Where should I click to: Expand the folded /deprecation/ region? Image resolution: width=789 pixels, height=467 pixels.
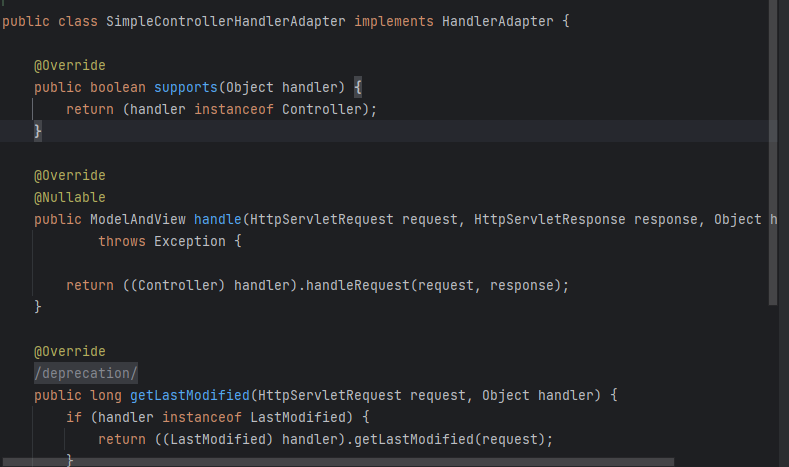pos(86,373)
